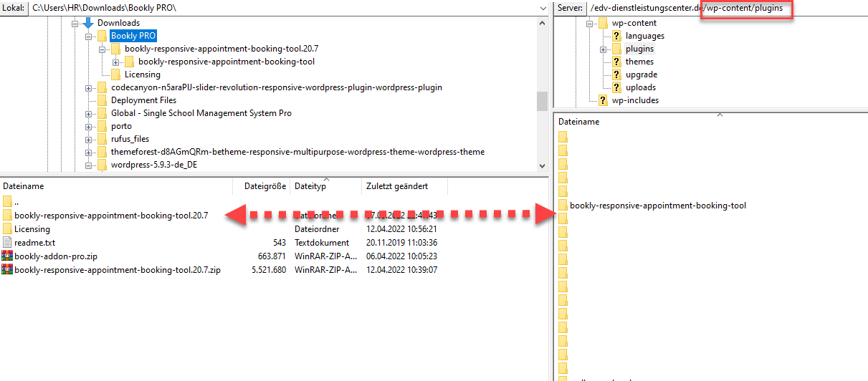Select codecanyon slider-revolution folder in local tree
868x381 pixels.
(x=277, y=87)
